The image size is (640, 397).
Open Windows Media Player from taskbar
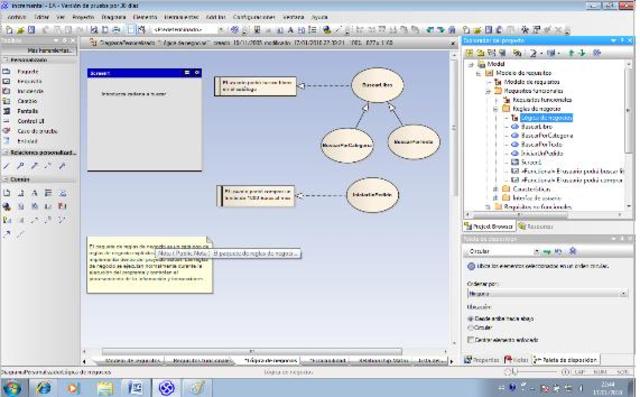tap(74, 388)
